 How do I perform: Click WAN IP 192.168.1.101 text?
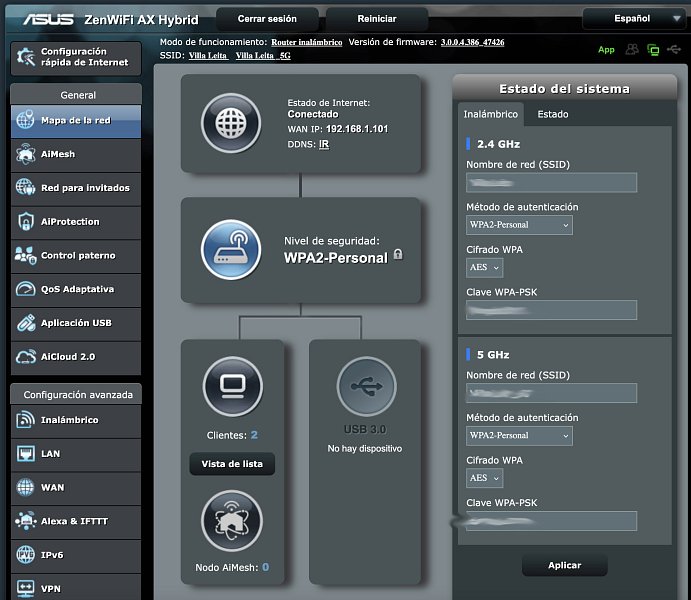[x=357, y=129]
